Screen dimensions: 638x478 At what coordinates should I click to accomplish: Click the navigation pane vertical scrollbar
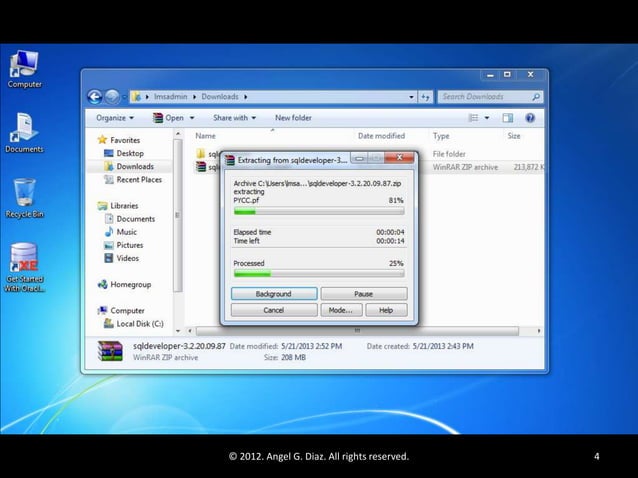[177, 216]
